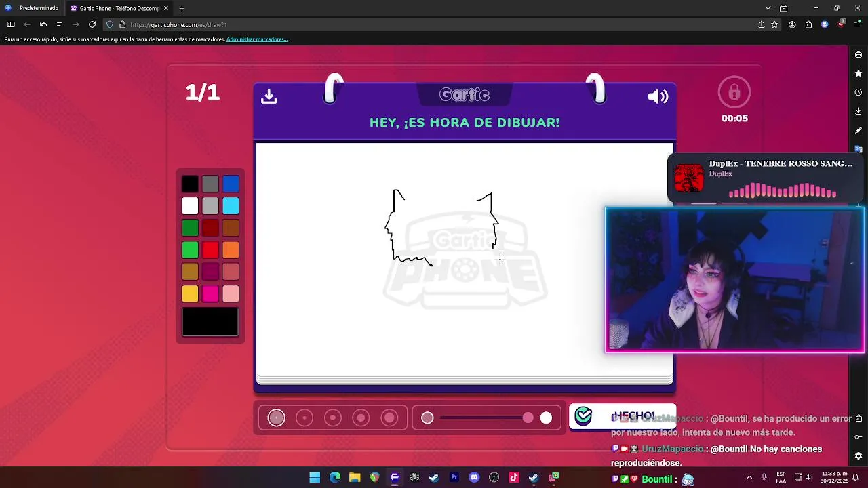Set opacity to maximum with white circle

click(x=546, y=418)
